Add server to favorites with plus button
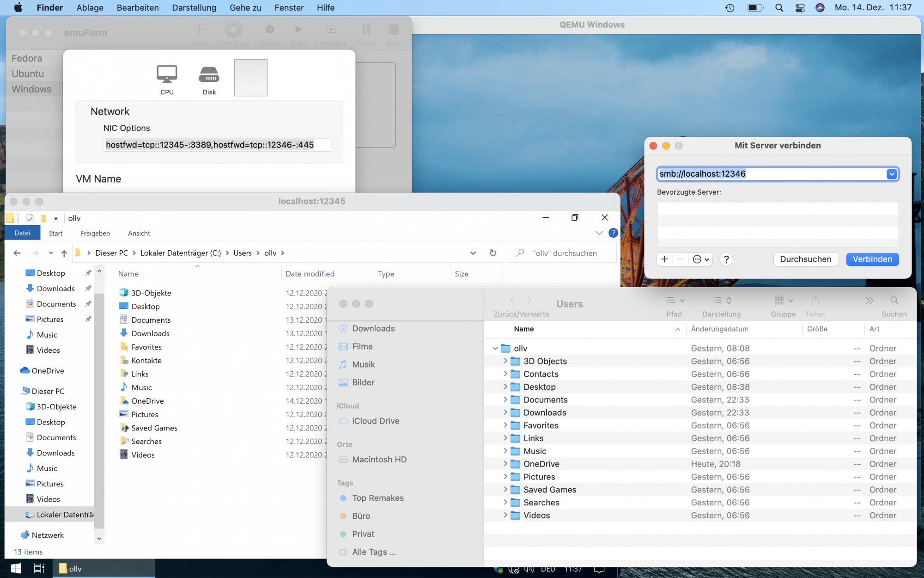This screenshot has height=578, width=924. 664,259
